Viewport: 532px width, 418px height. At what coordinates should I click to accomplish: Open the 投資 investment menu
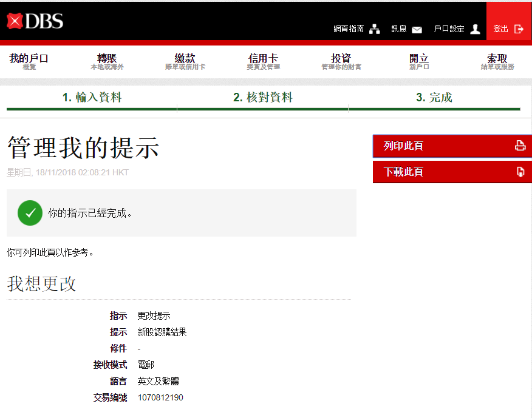341,61
